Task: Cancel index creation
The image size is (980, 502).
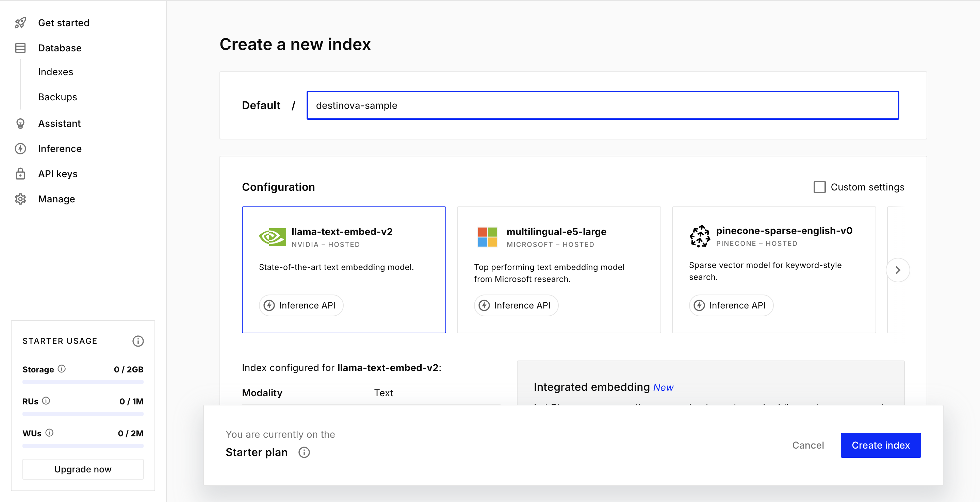Action: pyautogui.click(x=808, y=445)
